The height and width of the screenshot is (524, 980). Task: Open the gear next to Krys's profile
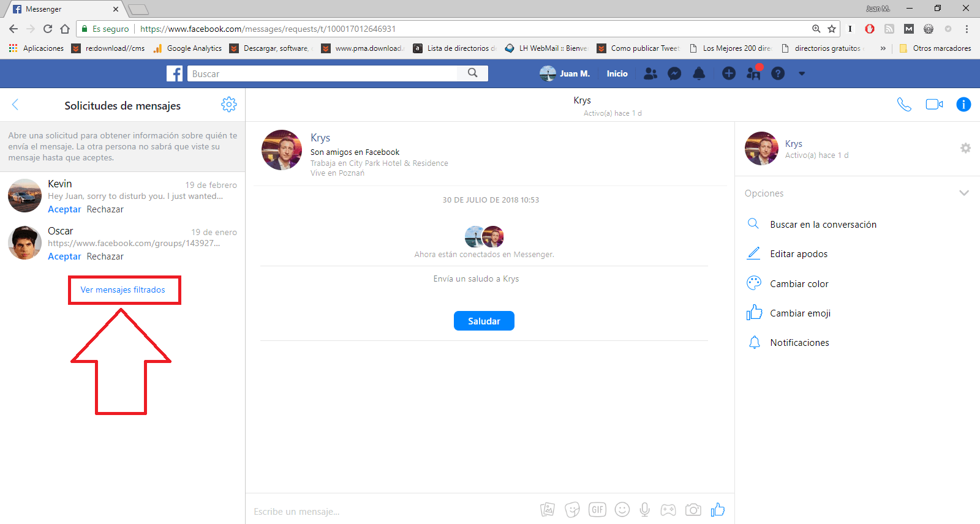pyautogui.click(x=965, y=148)
